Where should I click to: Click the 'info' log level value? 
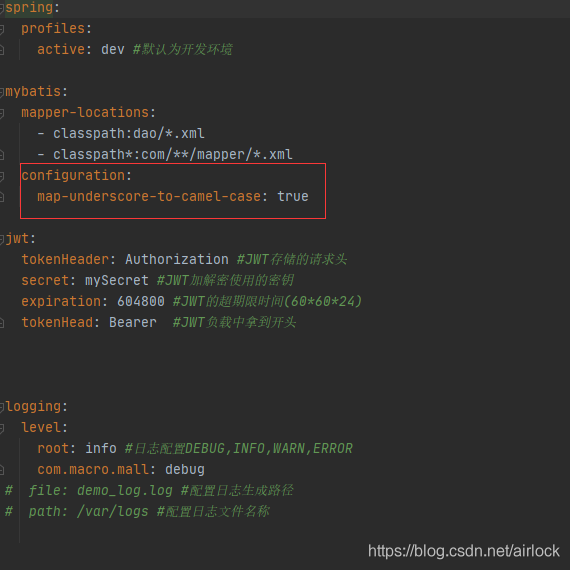[101, 448]
